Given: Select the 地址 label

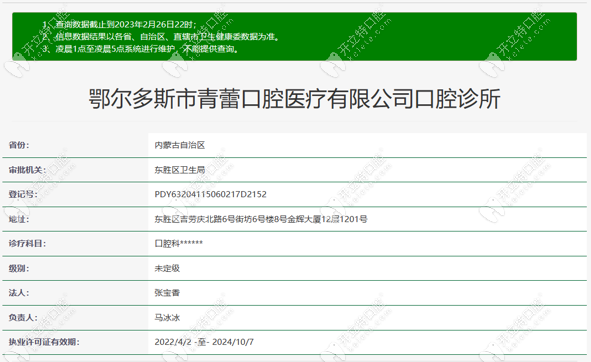Looking at the screenshot, I should click(19, 219).
